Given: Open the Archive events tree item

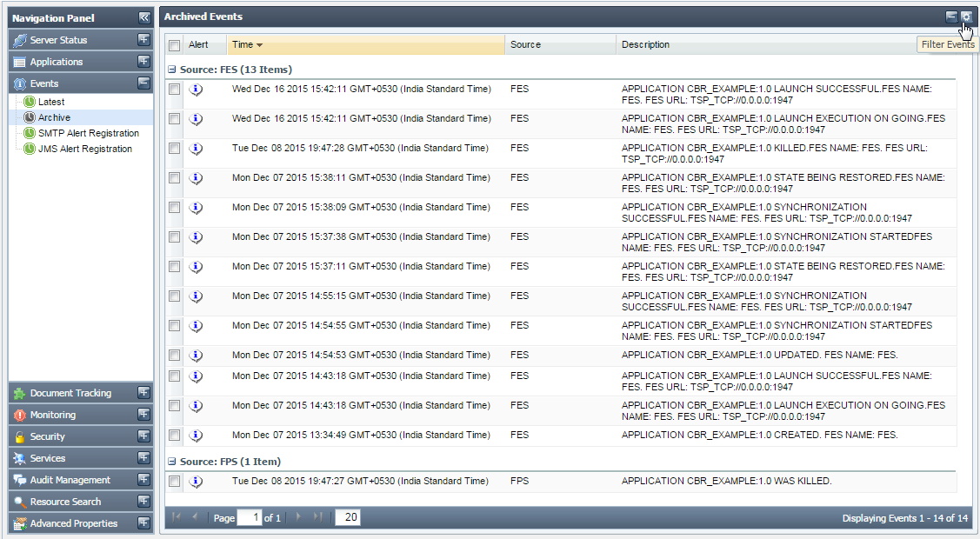Looking at the screenshot, I should point(54,117).
